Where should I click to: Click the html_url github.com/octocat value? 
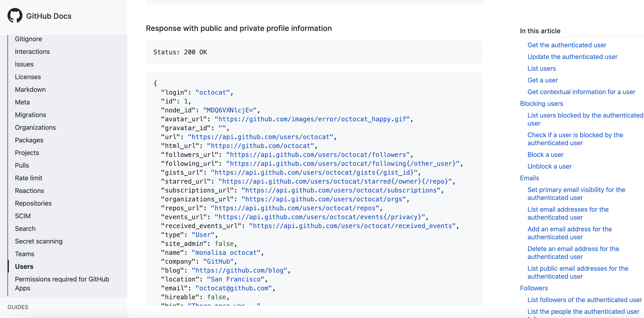coord(260,146)
